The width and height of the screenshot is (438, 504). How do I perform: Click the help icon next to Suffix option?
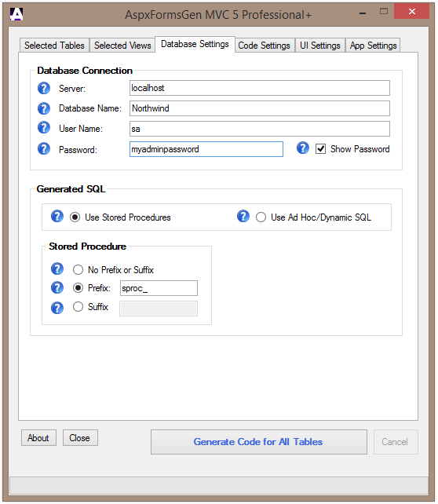click(57, 308)
